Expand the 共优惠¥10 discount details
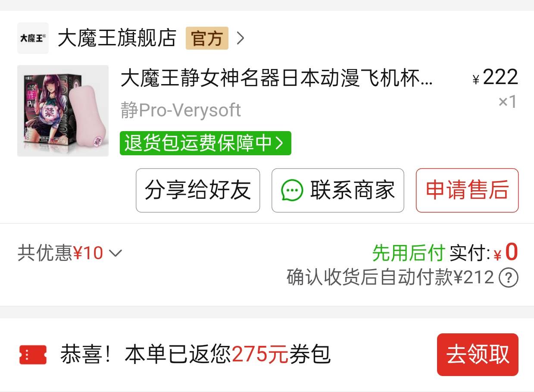Image resolution: width=534 pixels, height=392 pixels. coord(70,253)
